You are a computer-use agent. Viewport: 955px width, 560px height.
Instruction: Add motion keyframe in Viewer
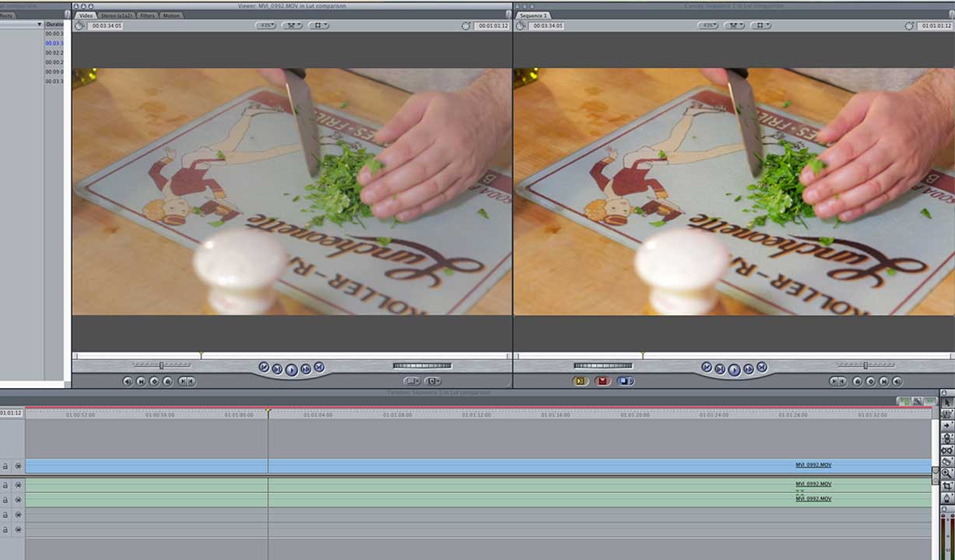tap(154, 381)
